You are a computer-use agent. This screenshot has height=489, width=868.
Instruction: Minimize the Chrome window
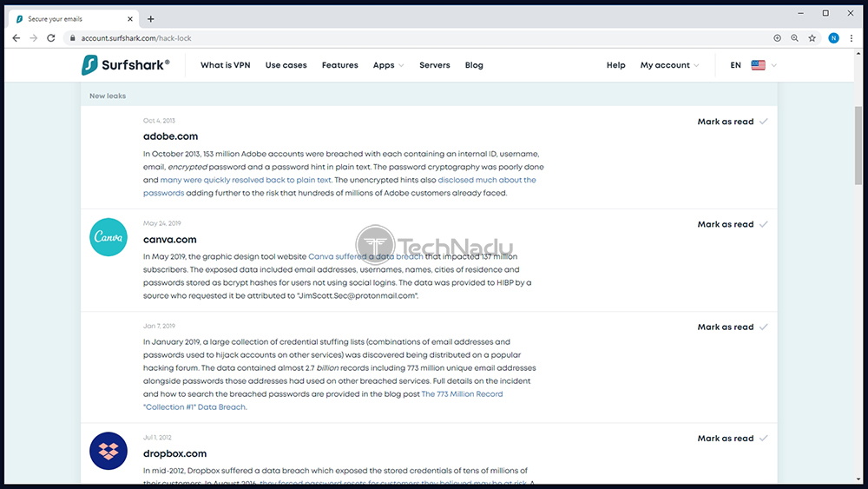tap(800, 13)
